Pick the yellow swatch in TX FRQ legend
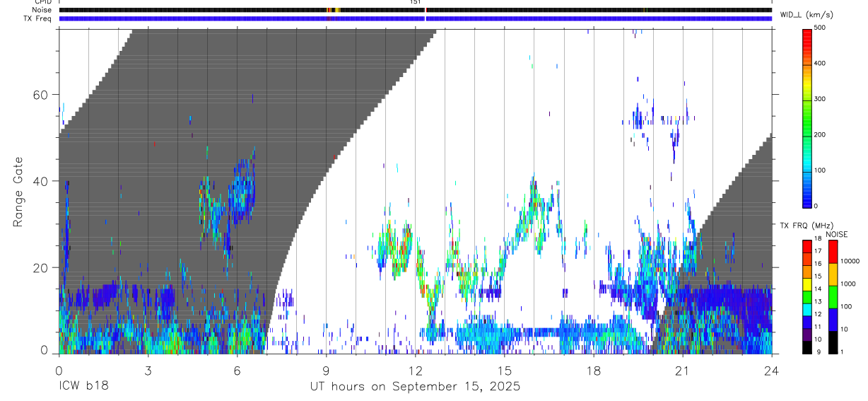868x401 pixels. tap(807, 284)
